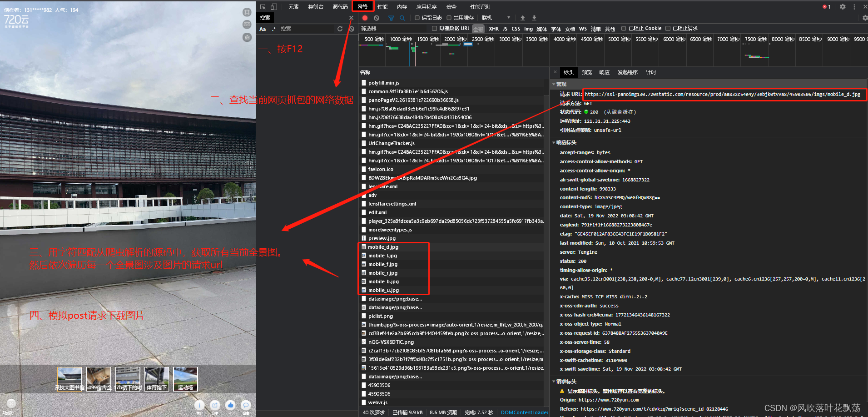Open the throttling dropdown (联机)
The image size is (868, 417).
[x=496, y=18]
